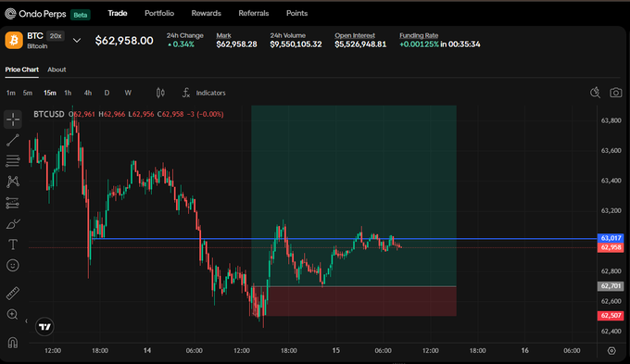630x364 pixels.
Task: Set the 1m timeframe
Action: (11, 93)
